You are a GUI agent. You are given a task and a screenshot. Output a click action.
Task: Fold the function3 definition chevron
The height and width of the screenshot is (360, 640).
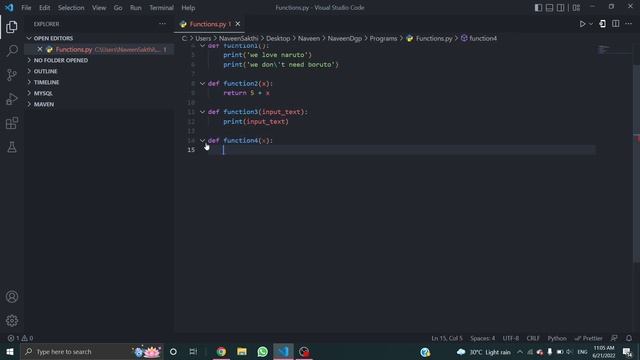pyautogui.click(x=202, y=112)
